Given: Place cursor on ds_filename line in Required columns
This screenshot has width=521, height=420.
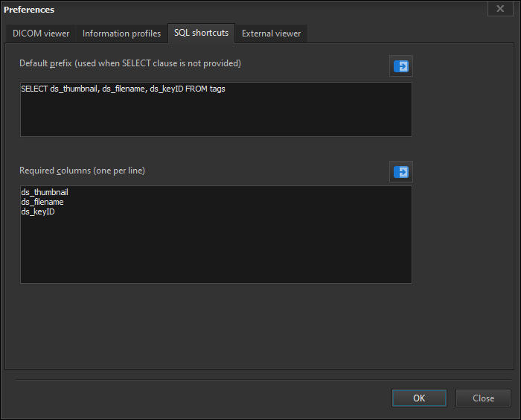Looking at the screenshot, I should [42, 202].
